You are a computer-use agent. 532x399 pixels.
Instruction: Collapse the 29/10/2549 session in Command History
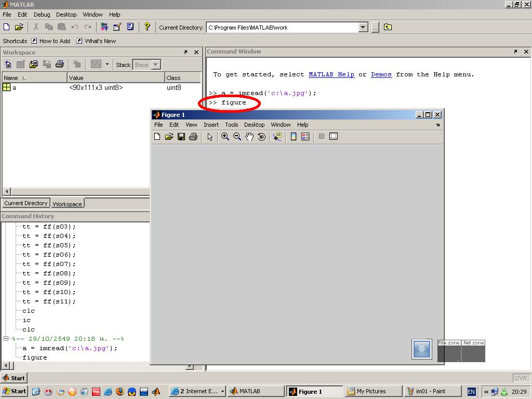pos(6,338)
